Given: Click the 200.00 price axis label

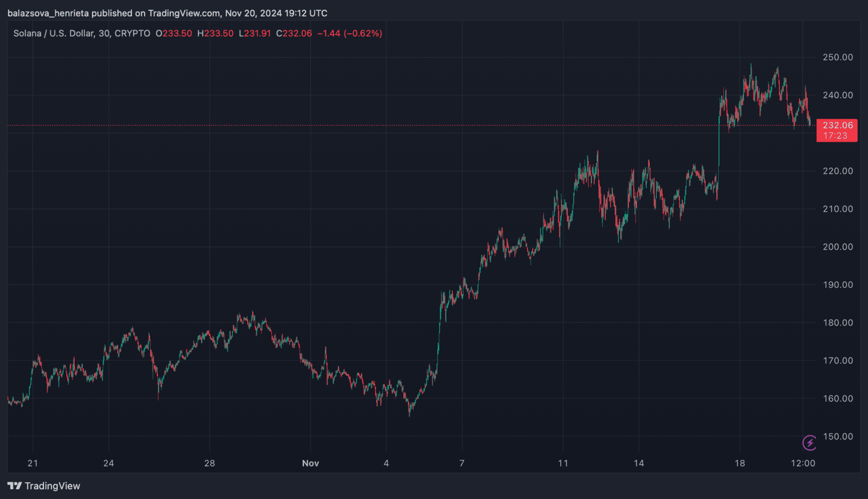Looking at the screenshot, I should tap(837, 247).
